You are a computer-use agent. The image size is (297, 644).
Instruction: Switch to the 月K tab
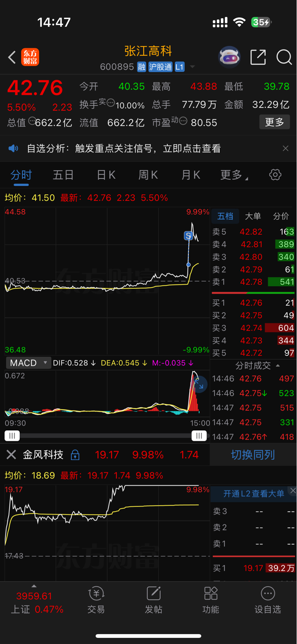point(191,175)
